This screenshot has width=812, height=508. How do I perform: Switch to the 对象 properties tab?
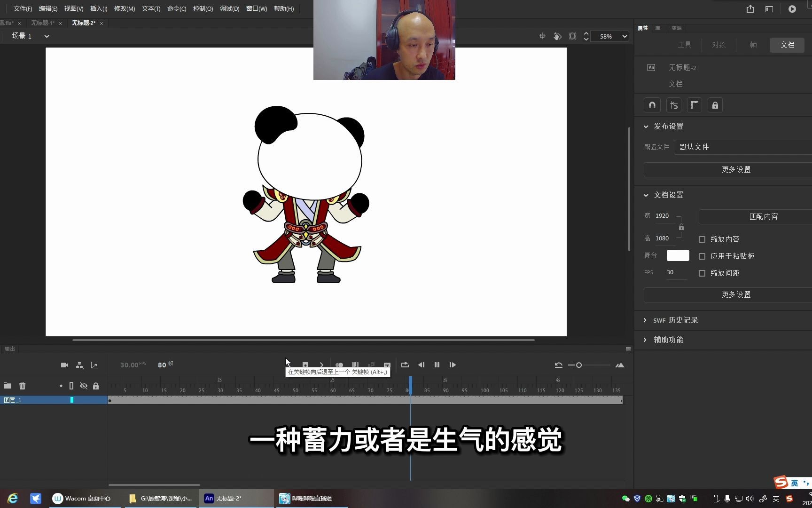(x=719, y=45)
